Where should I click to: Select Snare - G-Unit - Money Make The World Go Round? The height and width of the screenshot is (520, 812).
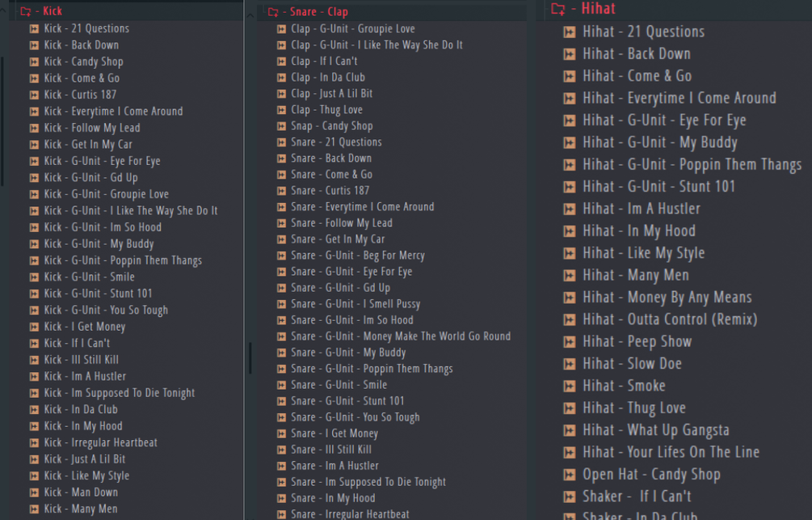401,336
